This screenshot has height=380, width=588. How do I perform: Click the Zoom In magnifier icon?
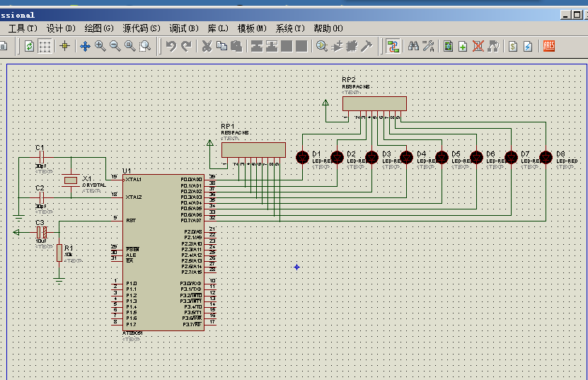point(100,47)
